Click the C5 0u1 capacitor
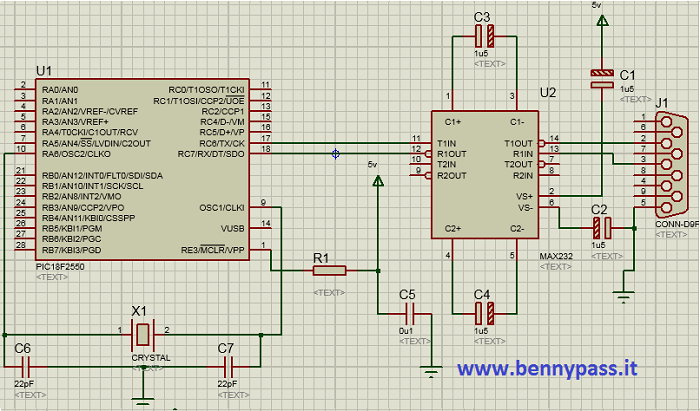 [406, 313]
